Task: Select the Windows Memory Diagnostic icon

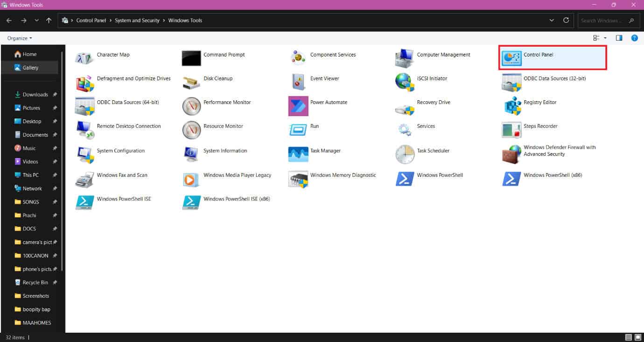Action: [298, 179]
